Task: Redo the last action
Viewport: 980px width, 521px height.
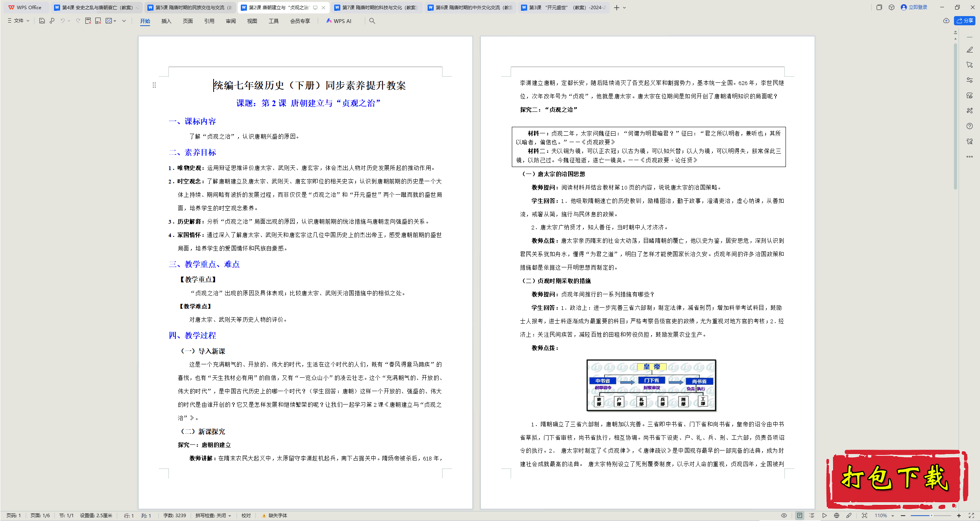Action: [78, 21]
